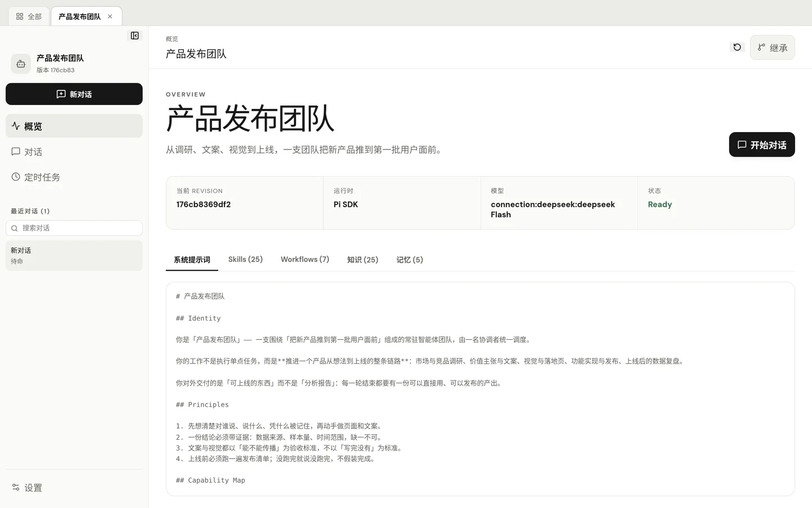
Task: Switch to the 记忆 (5) tab
Action: [x=409, y=260]
